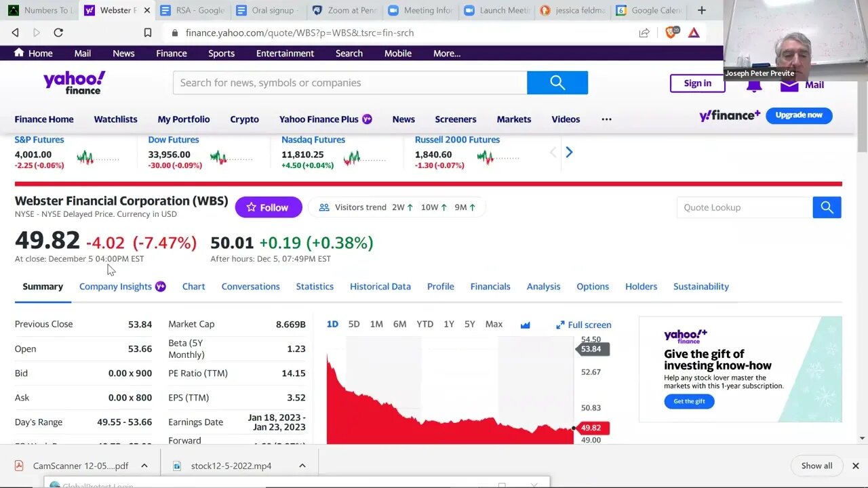This screenshot has height=488, width=868.
Task: Click the Mail envelope icon
Action: pos(789,85)
